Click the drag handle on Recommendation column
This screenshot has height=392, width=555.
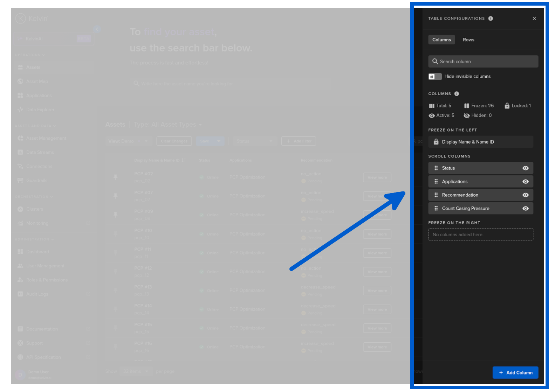(436, 195)
